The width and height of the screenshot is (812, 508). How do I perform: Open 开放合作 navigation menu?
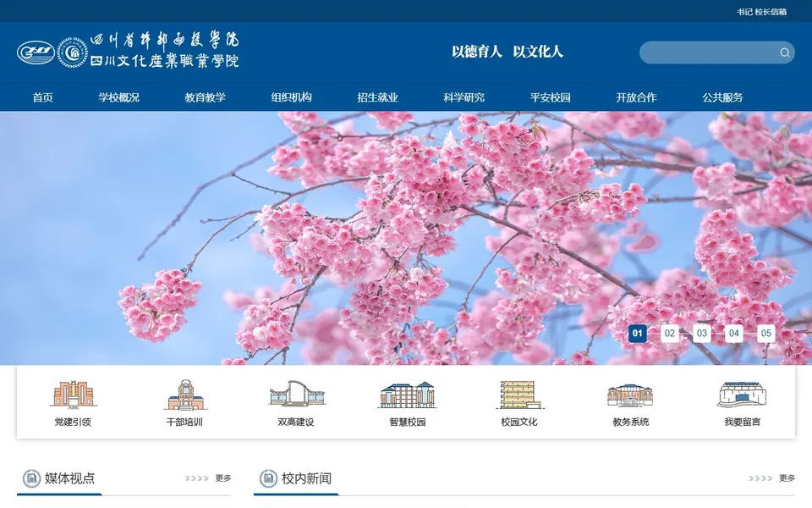click(x=636, y=97)
